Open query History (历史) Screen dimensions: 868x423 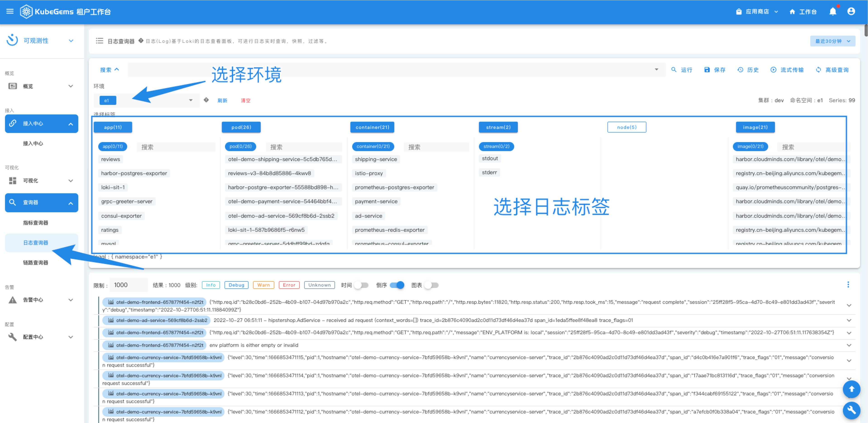(x=748, y=70)
